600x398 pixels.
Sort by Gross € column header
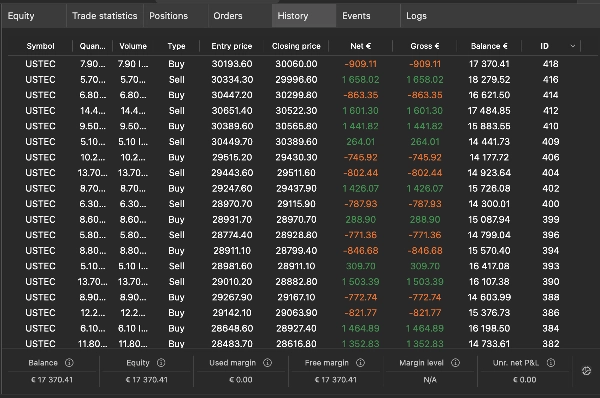(x=425, y=46)
